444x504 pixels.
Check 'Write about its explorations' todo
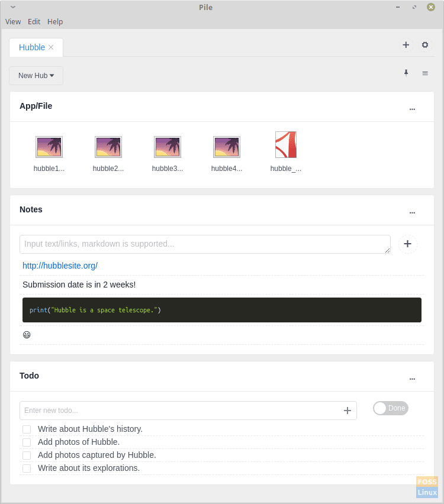pyautogui.click(x=27, y=469)
